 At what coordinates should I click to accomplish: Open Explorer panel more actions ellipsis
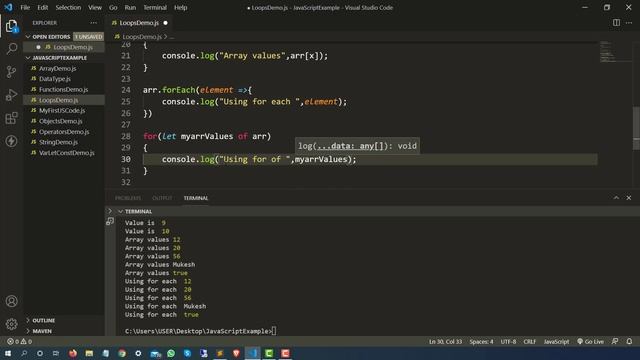coord(93,23)
